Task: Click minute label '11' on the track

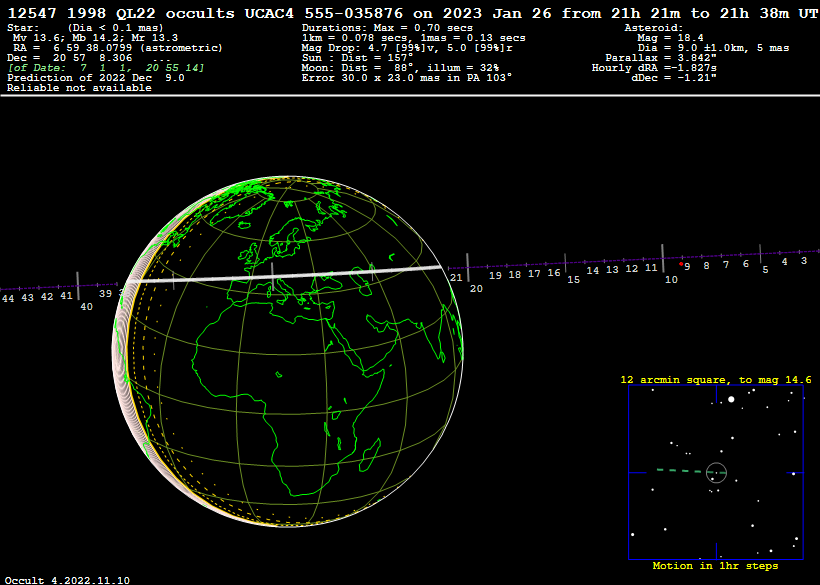Action: 651,268
